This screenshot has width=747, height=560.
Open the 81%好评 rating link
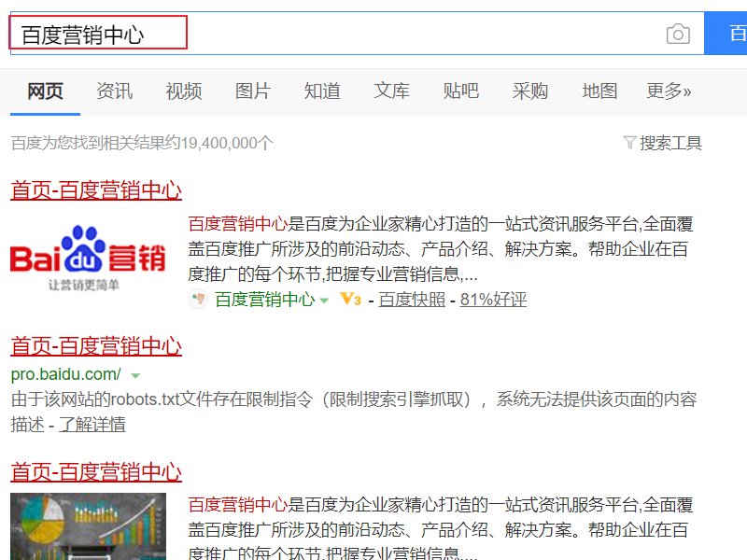tap(494, 300)
